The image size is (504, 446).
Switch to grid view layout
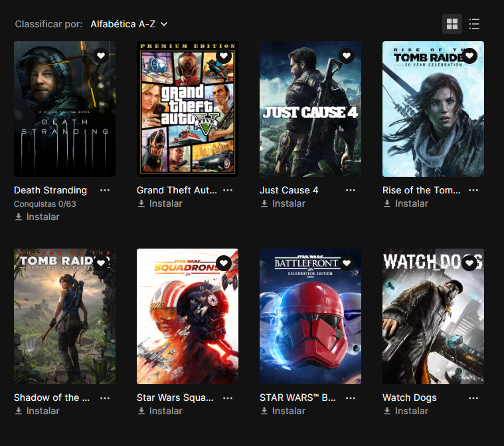pos(452,24)
